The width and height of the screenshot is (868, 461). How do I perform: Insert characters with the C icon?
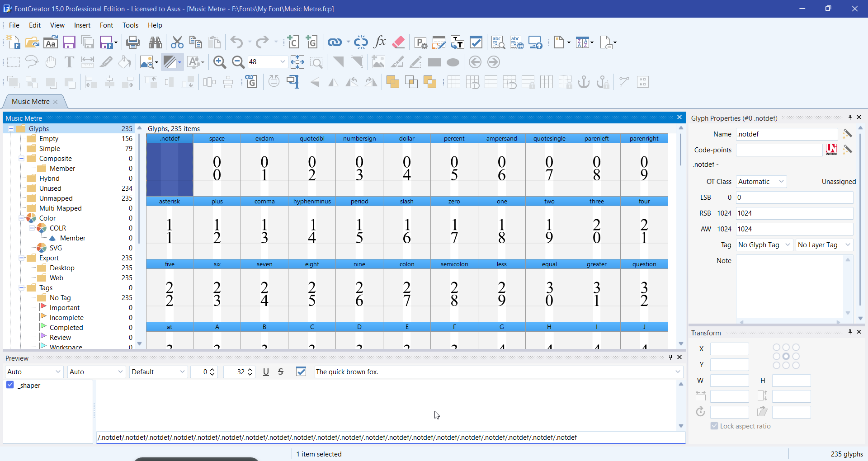click(x=293, y=42)
